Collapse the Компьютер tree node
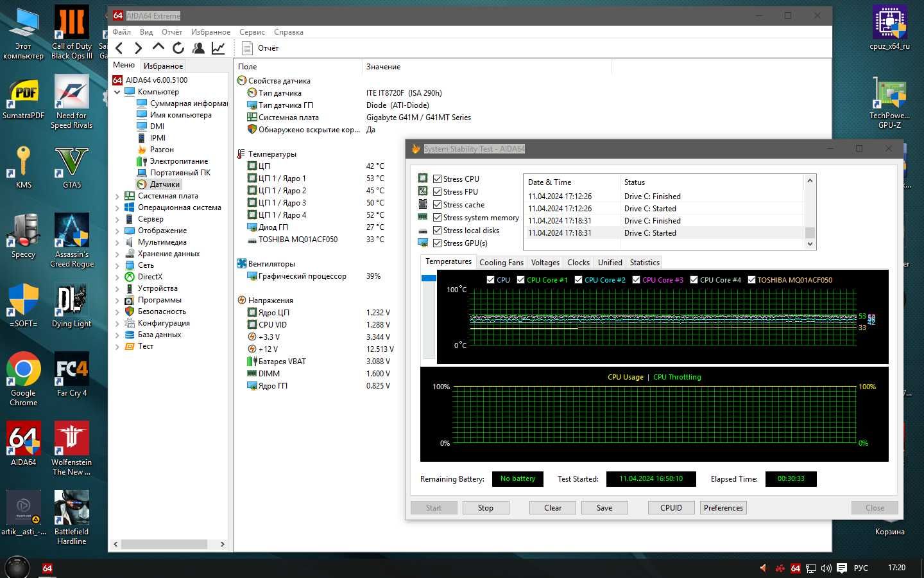This screenshot has width=924, height=578. 117,92
